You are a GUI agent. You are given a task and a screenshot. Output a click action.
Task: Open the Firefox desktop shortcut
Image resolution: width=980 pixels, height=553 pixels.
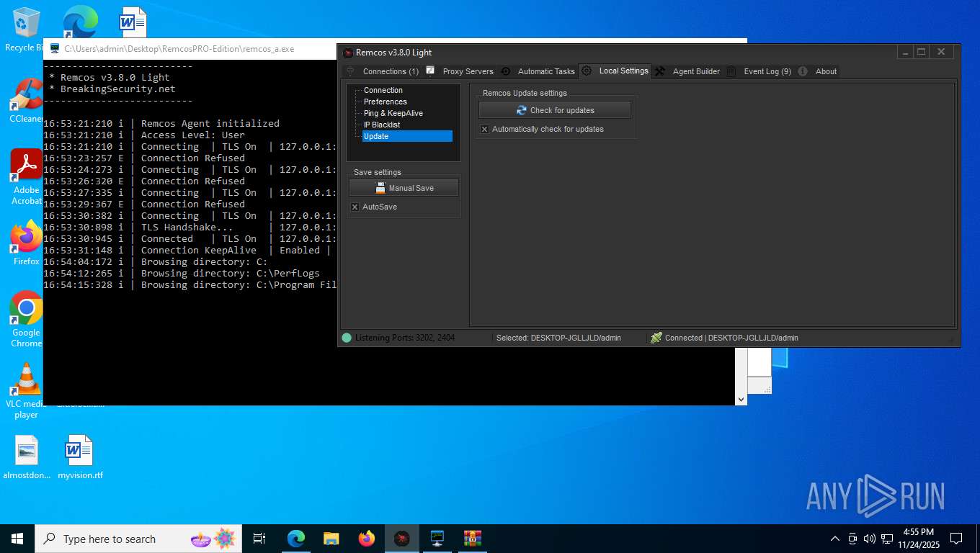point(26,243)
